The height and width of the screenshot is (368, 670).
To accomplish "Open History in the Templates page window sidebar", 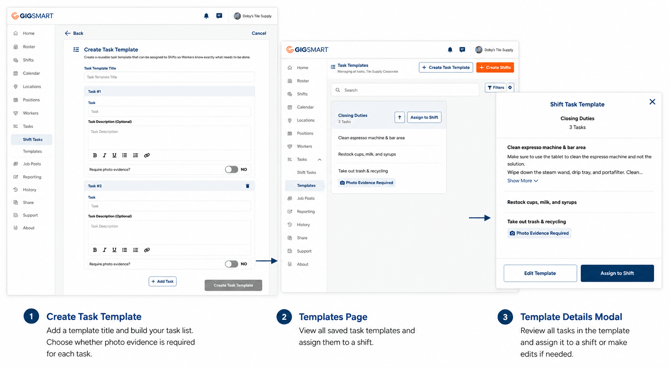I will click(x=303, y=225).
